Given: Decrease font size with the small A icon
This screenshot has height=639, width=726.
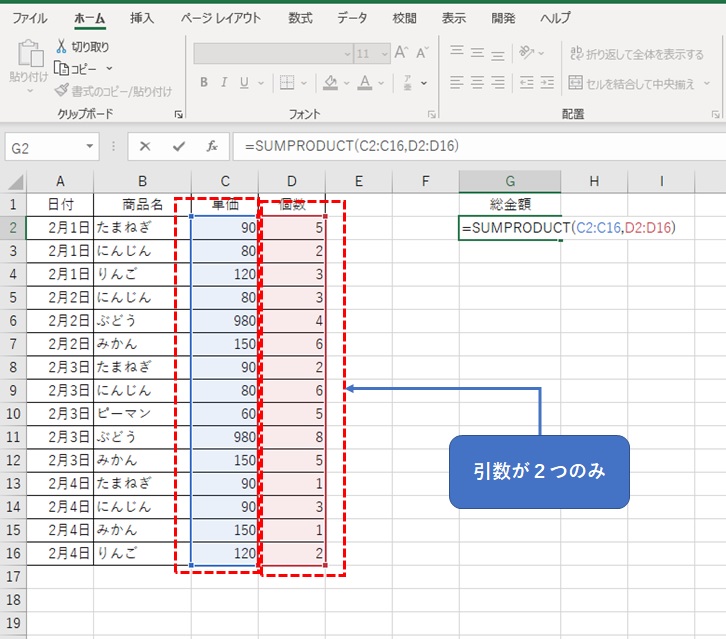Looking at the screenshot, I should [x=422, y=53].
